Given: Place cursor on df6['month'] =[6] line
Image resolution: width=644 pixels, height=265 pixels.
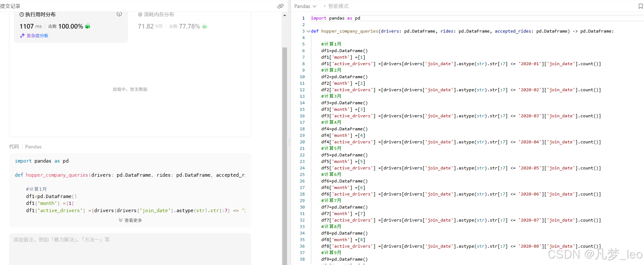Looking at the screenshot, I should (343, 188).
